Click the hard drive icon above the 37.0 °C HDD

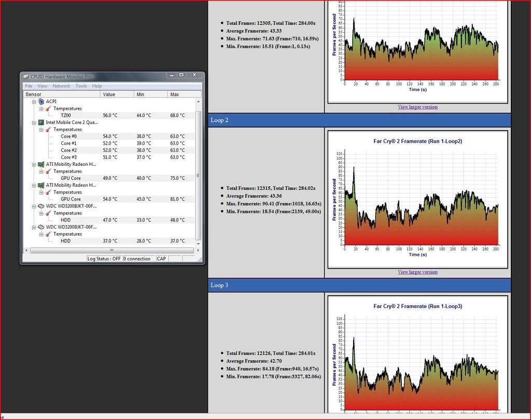[41, 227]
